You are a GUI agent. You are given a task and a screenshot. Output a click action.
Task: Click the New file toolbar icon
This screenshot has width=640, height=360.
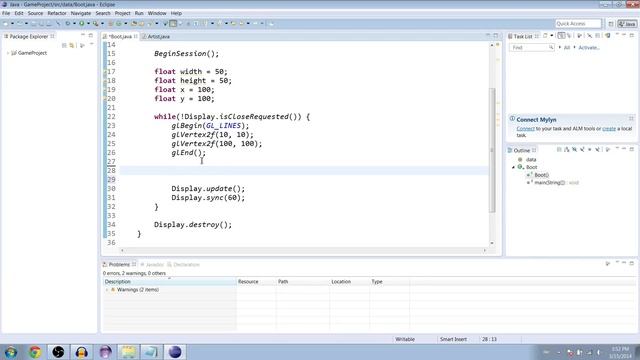pos(6,24)
